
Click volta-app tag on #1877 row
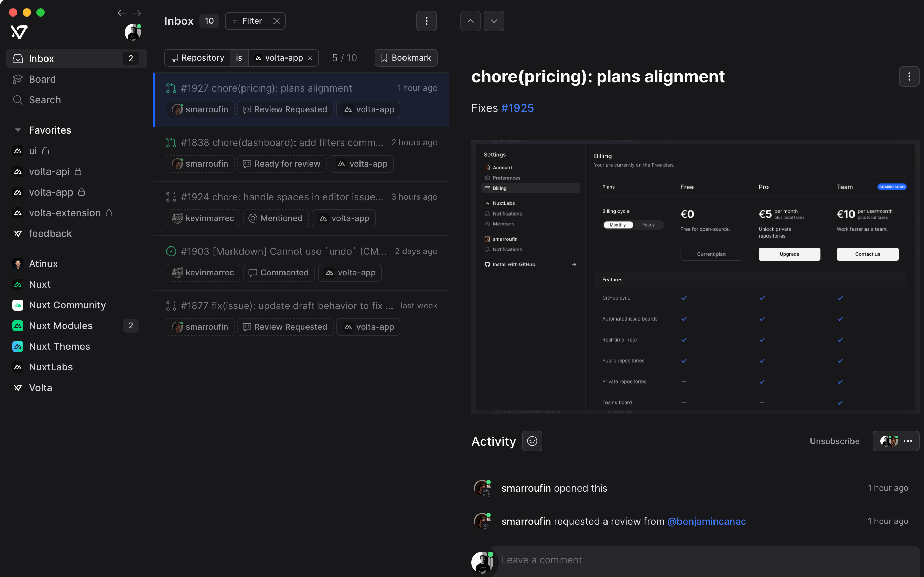pos(368,327)
